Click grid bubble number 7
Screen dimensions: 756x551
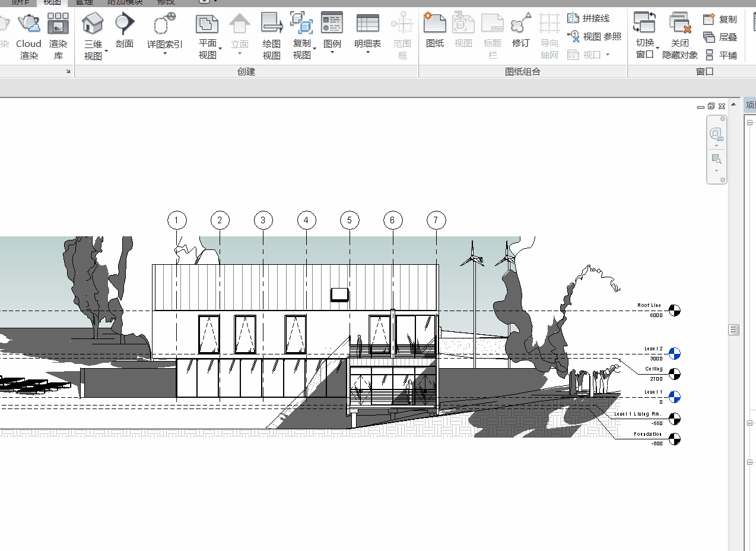click(x=436, y=220)
